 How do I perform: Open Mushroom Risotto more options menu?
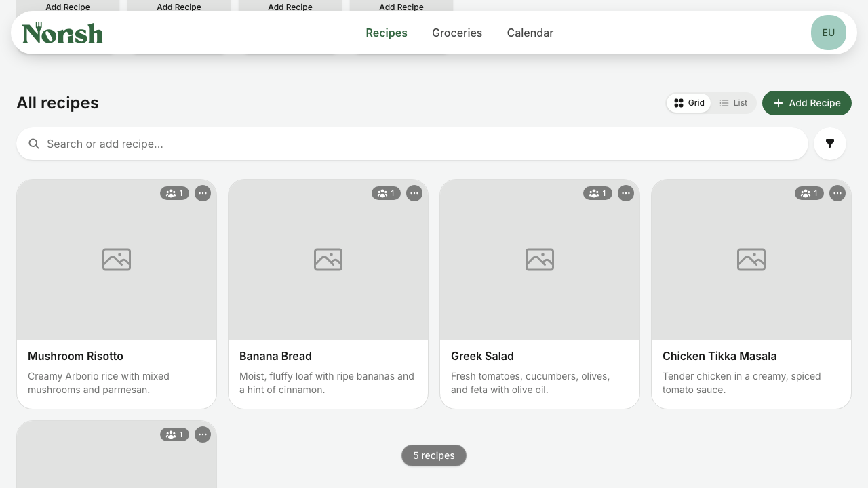click(x=203, y=193)
